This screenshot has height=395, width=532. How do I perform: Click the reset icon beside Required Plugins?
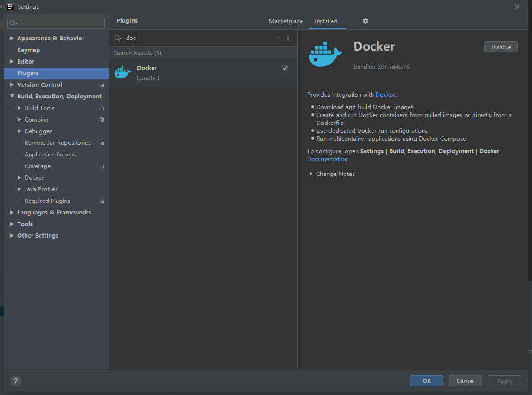coord(102,201)
